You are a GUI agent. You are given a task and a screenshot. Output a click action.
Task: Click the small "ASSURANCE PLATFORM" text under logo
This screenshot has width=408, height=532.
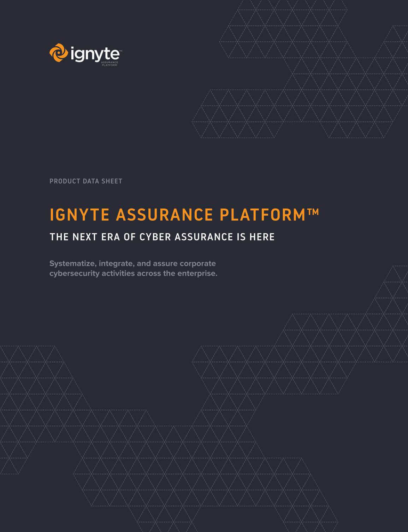[x=110, y=64]
